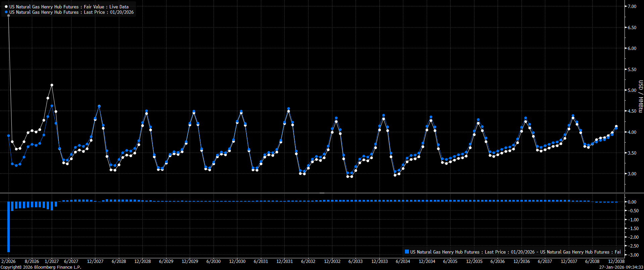The image size is (644, 270).
Task: Click the 6/2035 date axis label
Action: click(x=450, y=261)
